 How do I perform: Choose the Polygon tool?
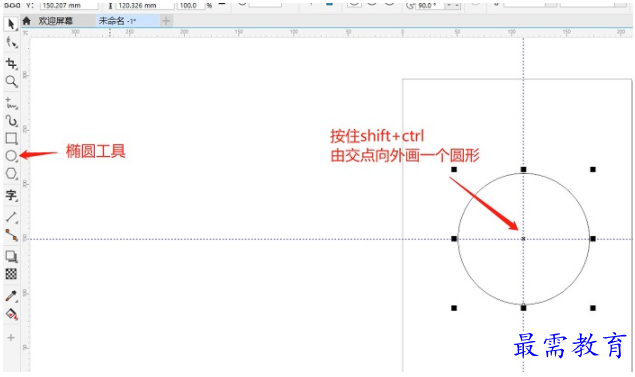[11, 174]
